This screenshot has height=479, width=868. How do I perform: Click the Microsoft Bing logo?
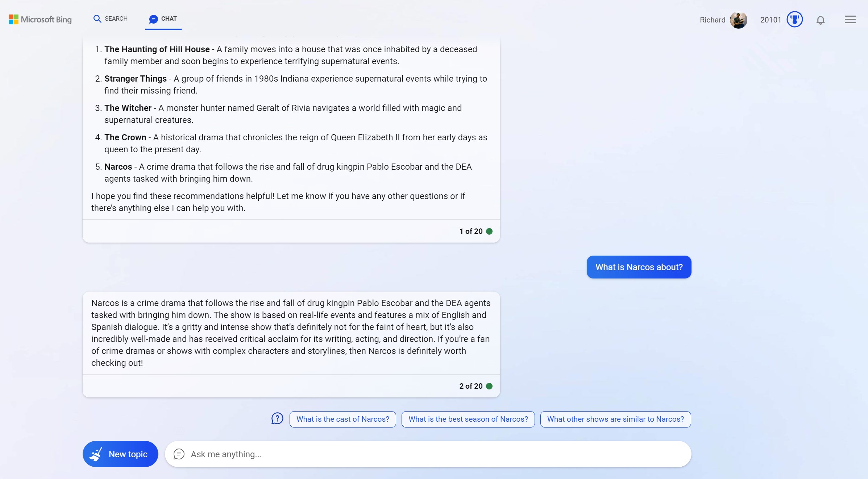point(40,19)
